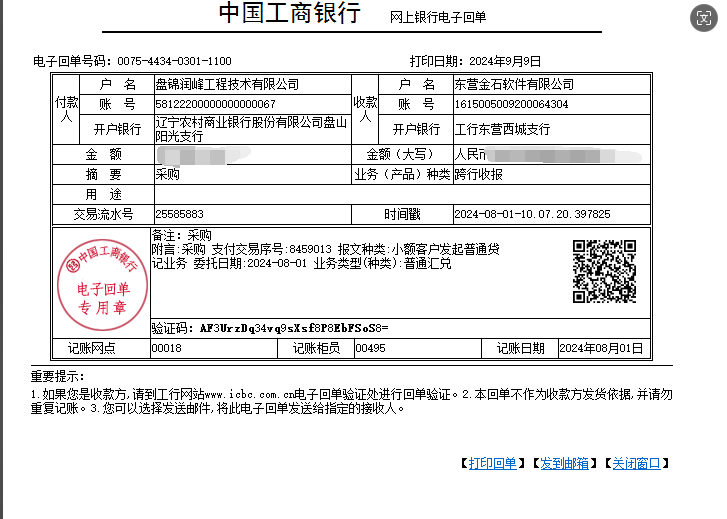
Task: Click the 重要提示 heading
Action: tap(58, 376)
